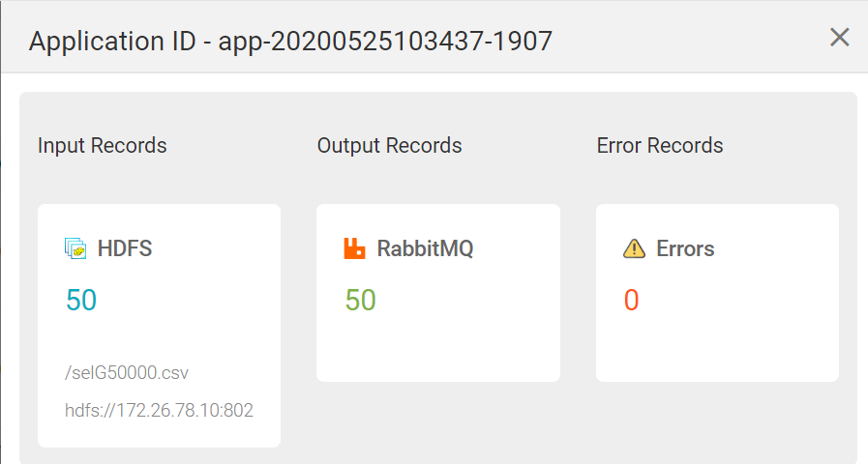Click the app-20200525103437-1907 identifier
Image resolution: width=868 pixels, height=464 pixels.
pyautogui.click(x=385, y=42)
